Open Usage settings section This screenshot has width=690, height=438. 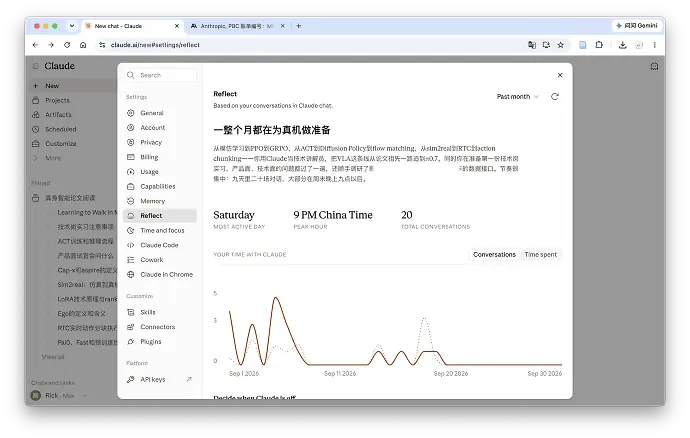click(160, 172)
